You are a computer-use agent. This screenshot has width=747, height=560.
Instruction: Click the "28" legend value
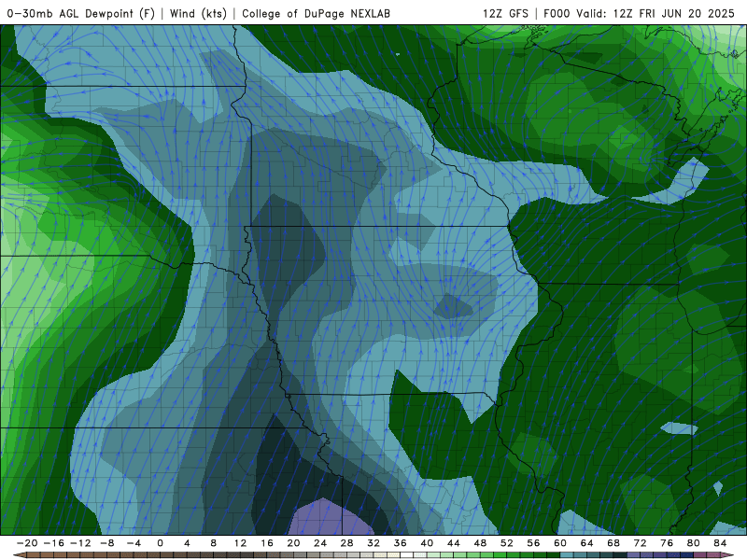[346, 543]
